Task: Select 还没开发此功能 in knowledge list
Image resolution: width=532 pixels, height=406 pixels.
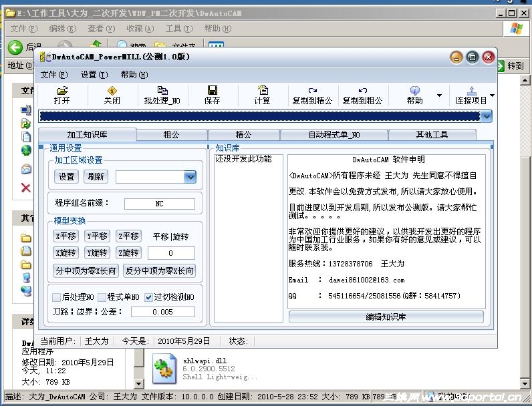Action: pos(243,159)
